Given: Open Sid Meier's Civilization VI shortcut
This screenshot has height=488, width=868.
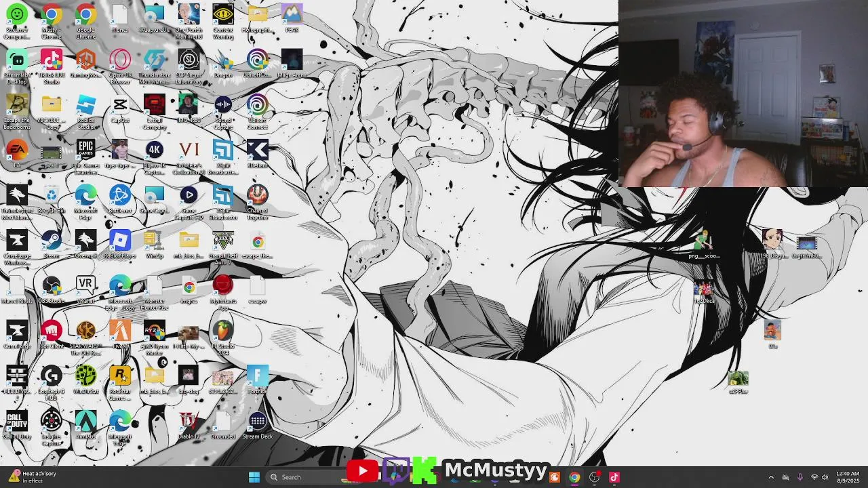Looking at the screenshot, I should (189, 157).
